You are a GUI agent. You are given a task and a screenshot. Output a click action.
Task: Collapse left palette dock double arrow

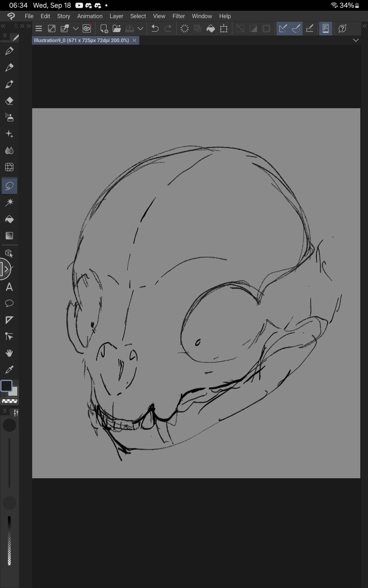coord(4,26)
